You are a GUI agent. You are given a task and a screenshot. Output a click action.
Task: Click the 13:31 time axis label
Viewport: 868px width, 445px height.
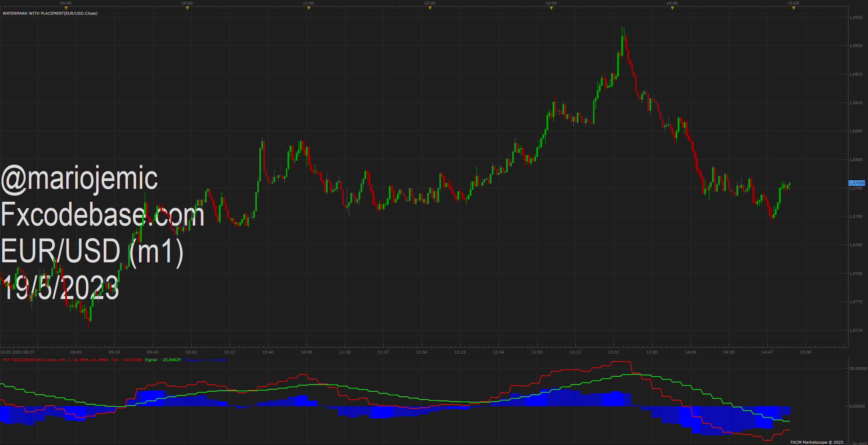click(x=614, y=352)
